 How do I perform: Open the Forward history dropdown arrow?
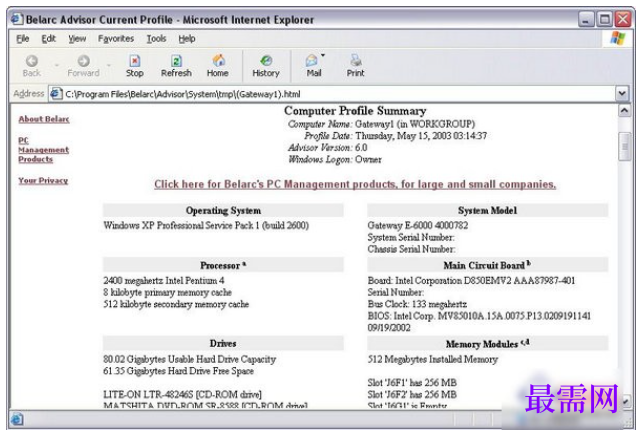click(109, 65)
